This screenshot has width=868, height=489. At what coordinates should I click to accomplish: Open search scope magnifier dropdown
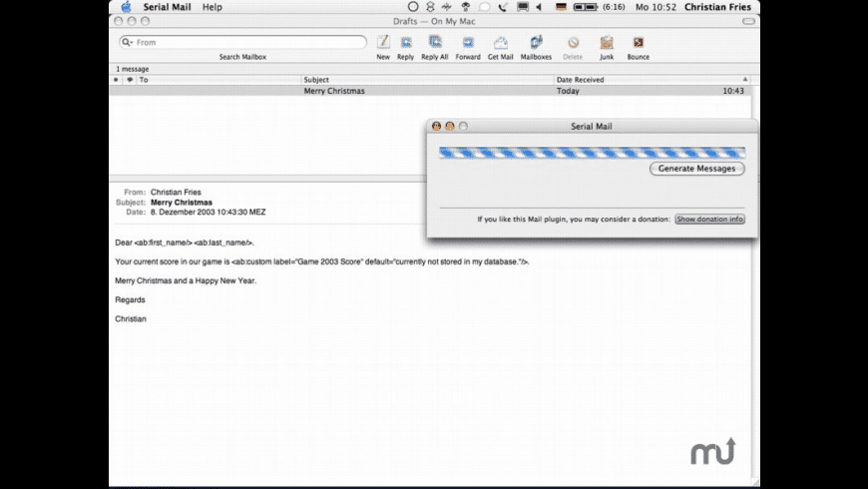point(128,42)
